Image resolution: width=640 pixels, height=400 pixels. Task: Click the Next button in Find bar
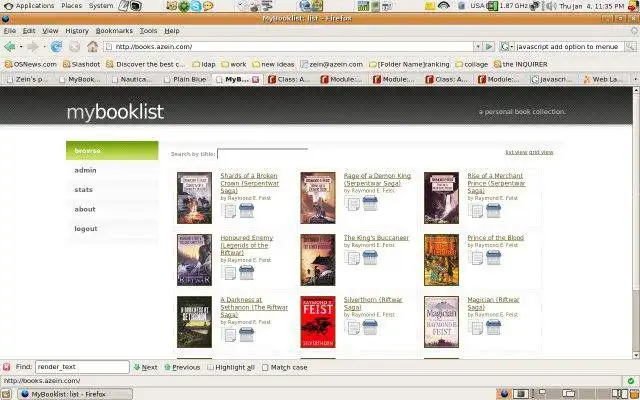click(x=145, y=367)
